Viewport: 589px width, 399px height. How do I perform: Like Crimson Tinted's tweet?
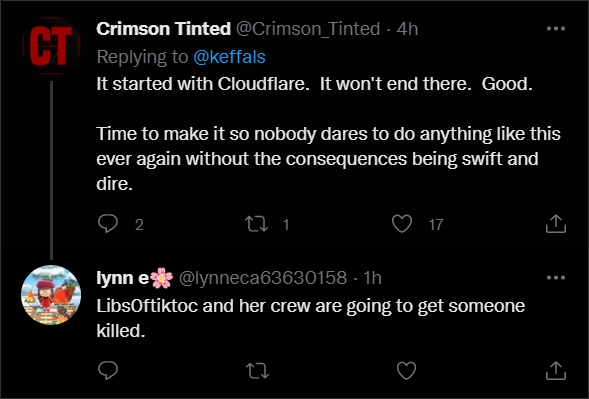click(402, 224)
